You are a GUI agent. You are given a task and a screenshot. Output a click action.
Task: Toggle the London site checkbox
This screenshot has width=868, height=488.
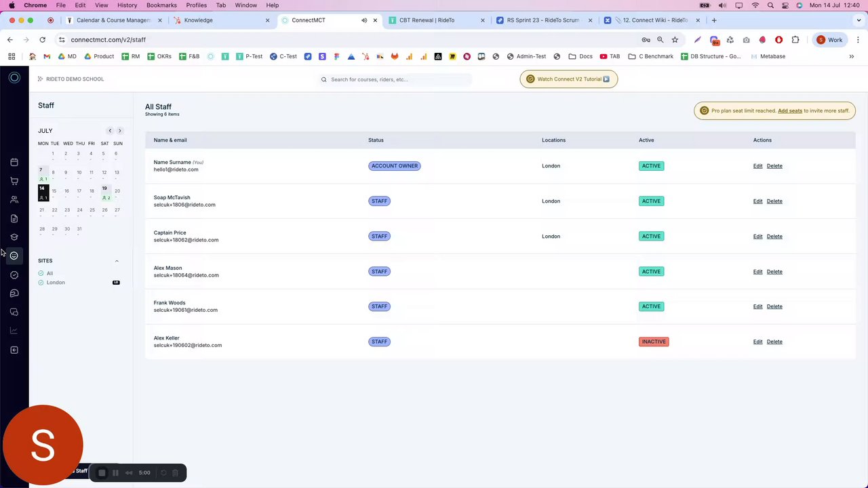coord(41,283)
